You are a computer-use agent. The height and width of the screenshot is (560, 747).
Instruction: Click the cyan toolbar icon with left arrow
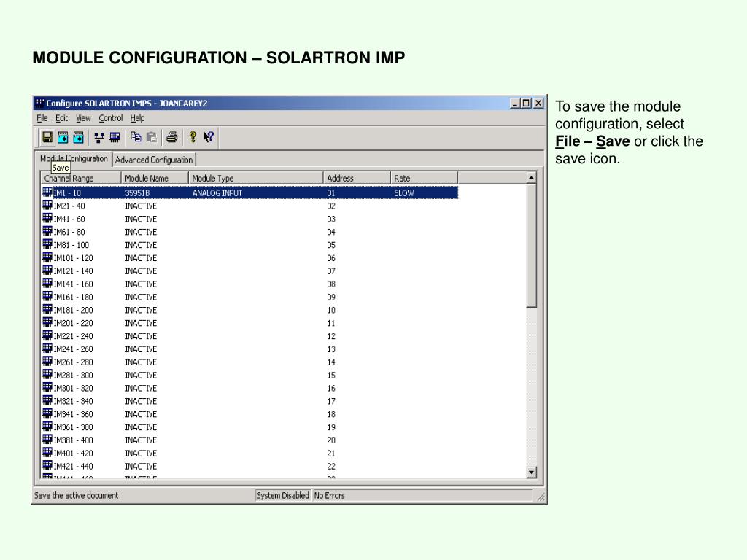63,138
